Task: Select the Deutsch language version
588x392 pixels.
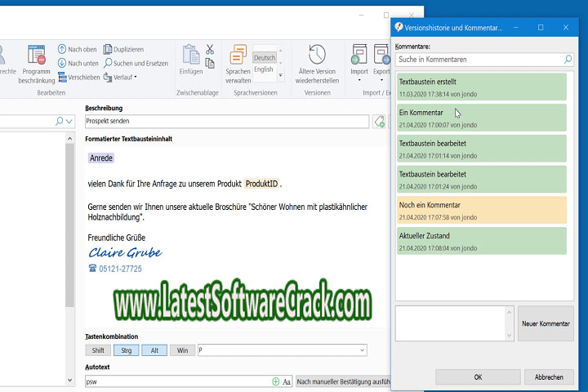Action: [265, 57]
